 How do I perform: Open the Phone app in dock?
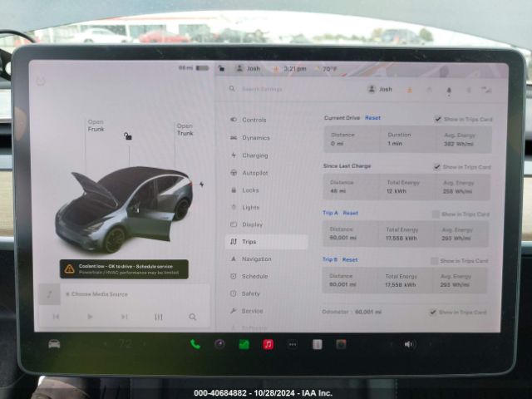coord(195,344)
